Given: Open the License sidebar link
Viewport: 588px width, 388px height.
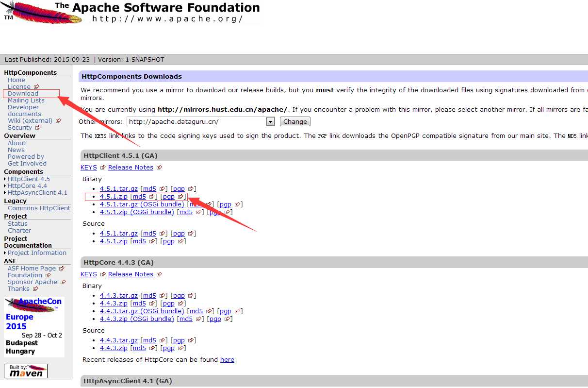Looking at the screenshot, I should [19, 87].
